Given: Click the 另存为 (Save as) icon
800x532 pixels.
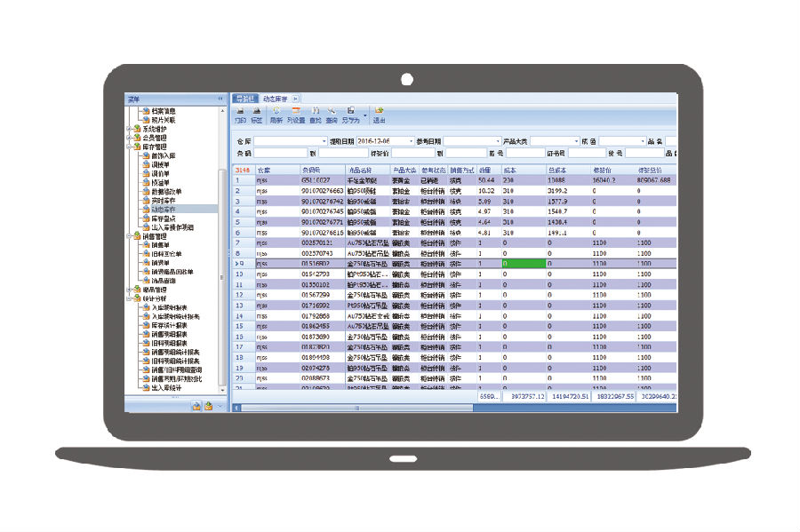Looking at the screenshot, I should [351, 115].
